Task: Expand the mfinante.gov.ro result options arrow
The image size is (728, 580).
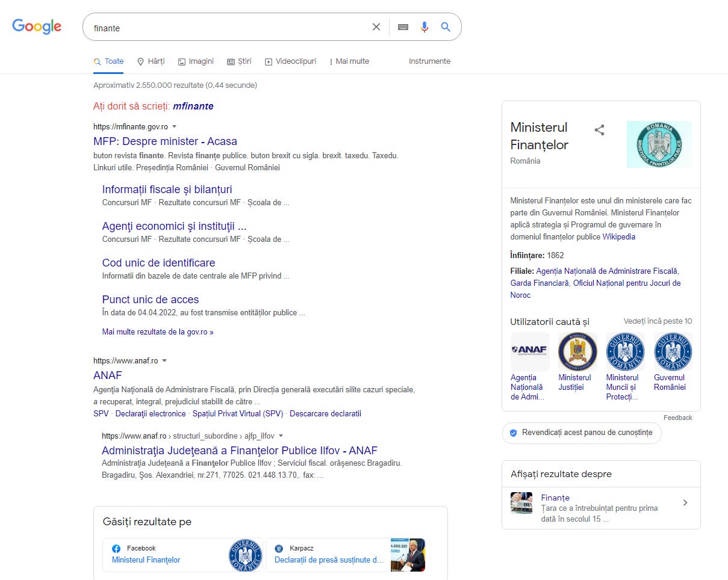Action: pyautogui.click(x=175, y=127)
